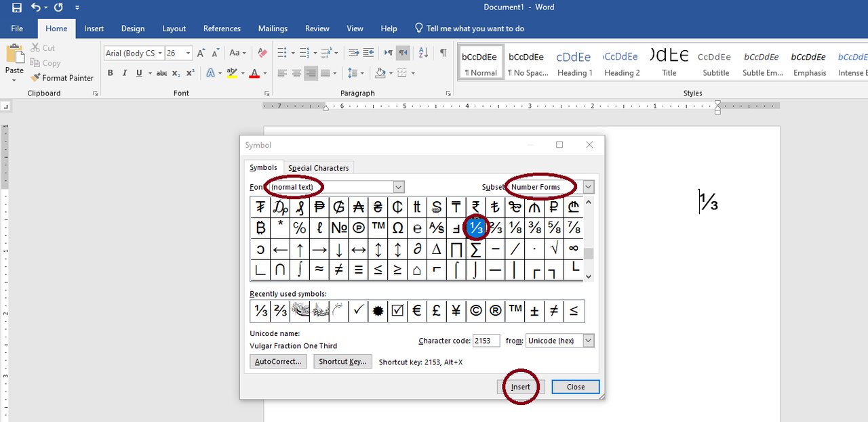Expand the Subset dropdown list
Image resolution: width=868 pixels, height=422 pixels.
click(588, 187)
